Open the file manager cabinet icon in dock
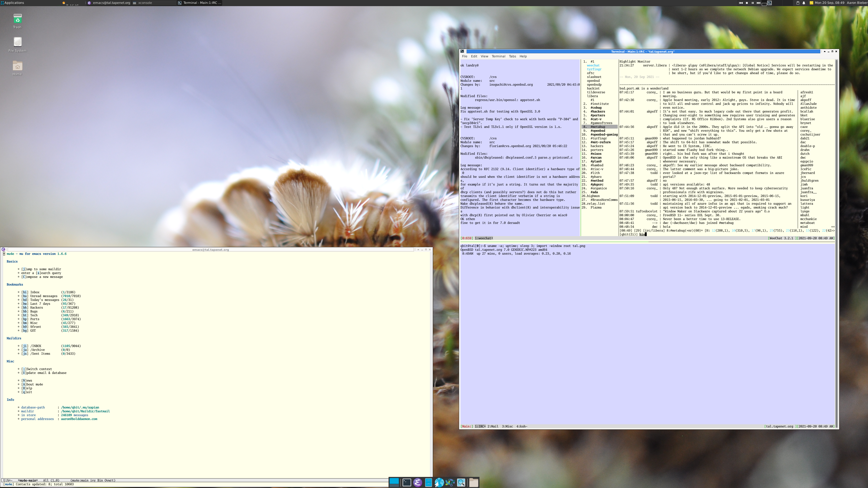The image size is (868, 488). [x=428, y=482]
